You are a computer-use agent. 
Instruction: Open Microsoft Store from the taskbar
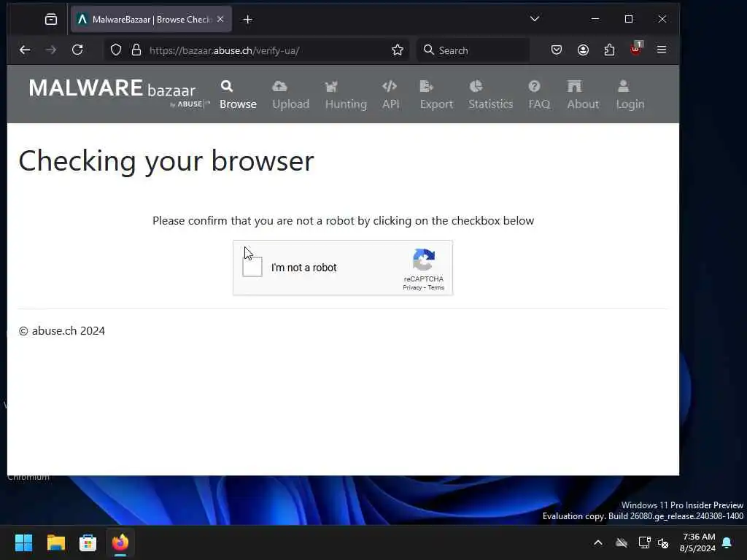(88, 542)
